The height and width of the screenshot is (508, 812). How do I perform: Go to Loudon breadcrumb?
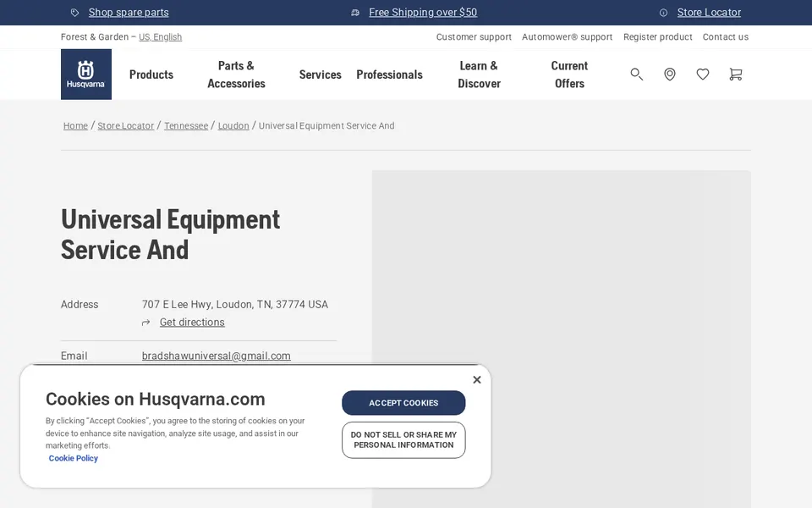(x=233, y=125)
